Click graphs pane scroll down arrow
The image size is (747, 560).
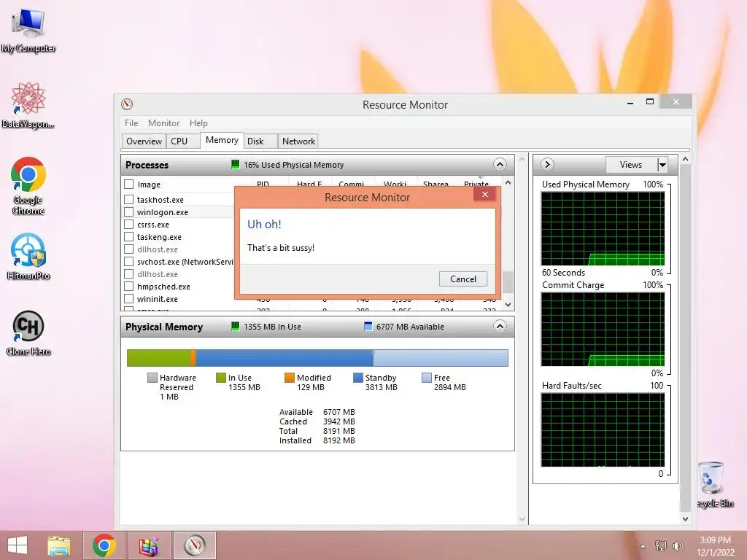tap(685, 519)
